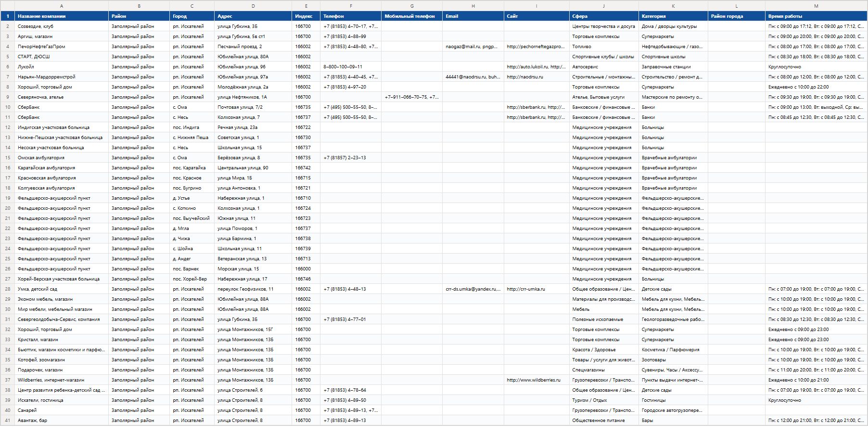The width and height of the screenshot is (868, 434).
Task: Click the "Название компании" header cell
Action: (x=62, y=16)
